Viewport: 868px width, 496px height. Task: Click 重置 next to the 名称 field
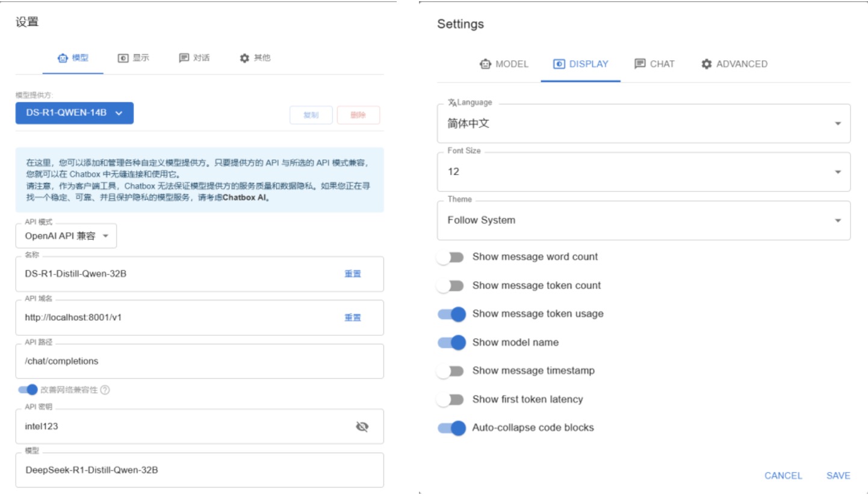coord(353,274)
